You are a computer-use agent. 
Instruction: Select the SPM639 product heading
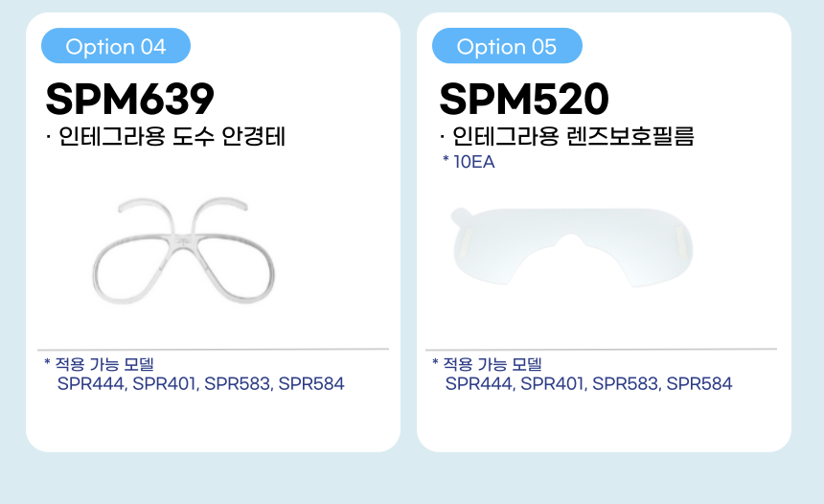pyautogui.click(x=130, y=99)
